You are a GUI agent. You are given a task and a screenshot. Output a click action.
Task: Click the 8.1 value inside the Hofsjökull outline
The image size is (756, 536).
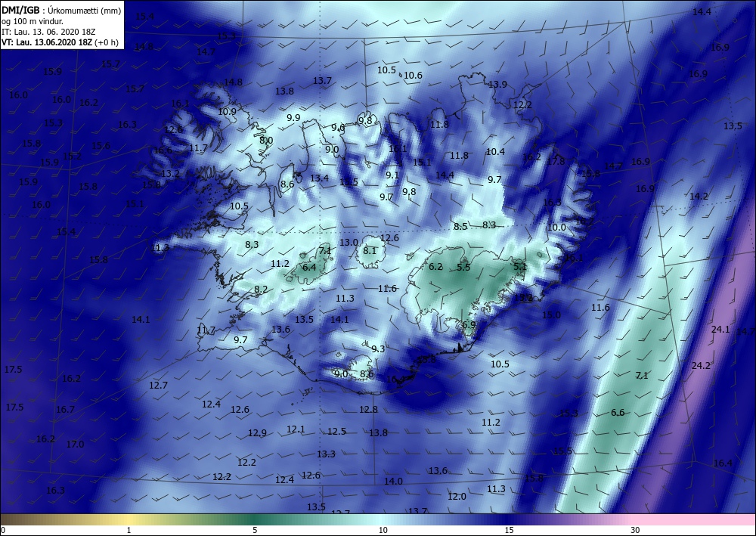click(x=370, y=251)
